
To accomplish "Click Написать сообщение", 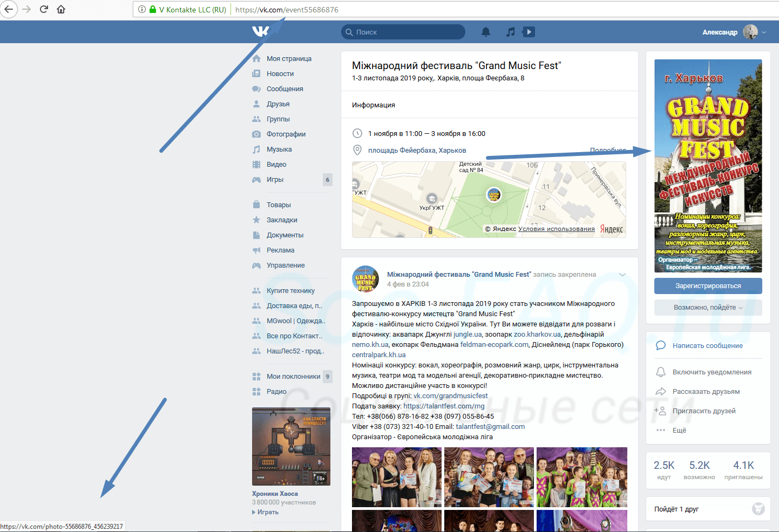I will coord(707,345).
